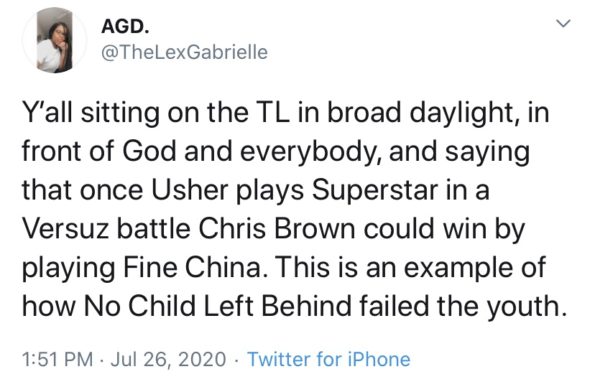Image resolution: width=595 pixels, height=392 pixels.
Task: Click the word God in the tweet
Action: tap(149, 151)
